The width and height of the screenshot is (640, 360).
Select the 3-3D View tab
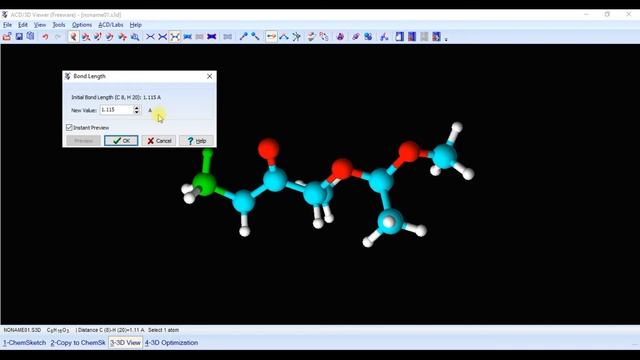tap(125, 343)
